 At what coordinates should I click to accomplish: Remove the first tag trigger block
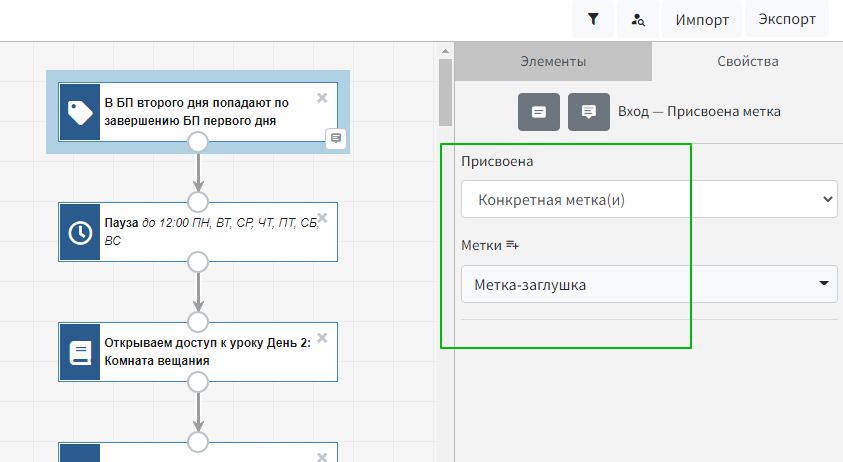pos(322,97)
